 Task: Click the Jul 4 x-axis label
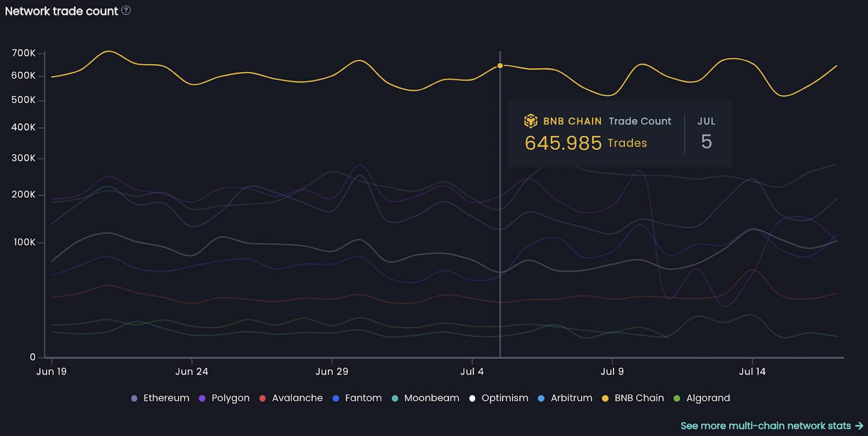click(472, 371)
